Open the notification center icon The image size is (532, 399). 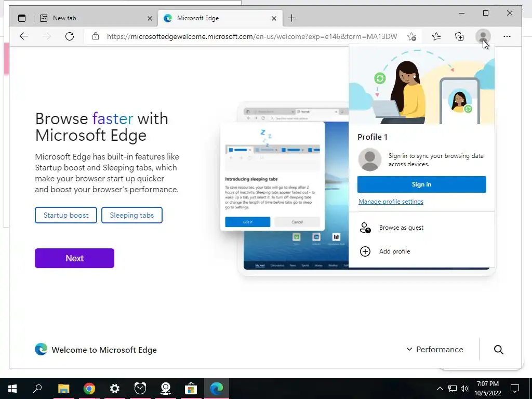[515, 389]
